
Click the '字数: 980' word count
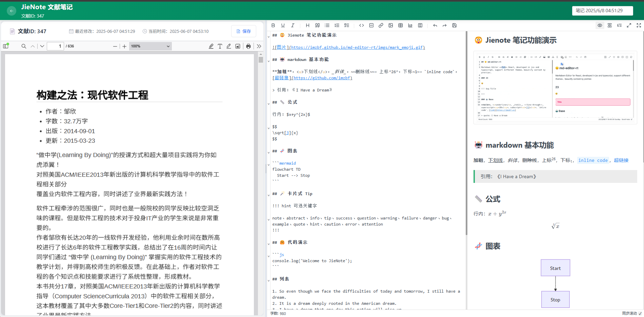pyautogui.click(x=278, y=314)
